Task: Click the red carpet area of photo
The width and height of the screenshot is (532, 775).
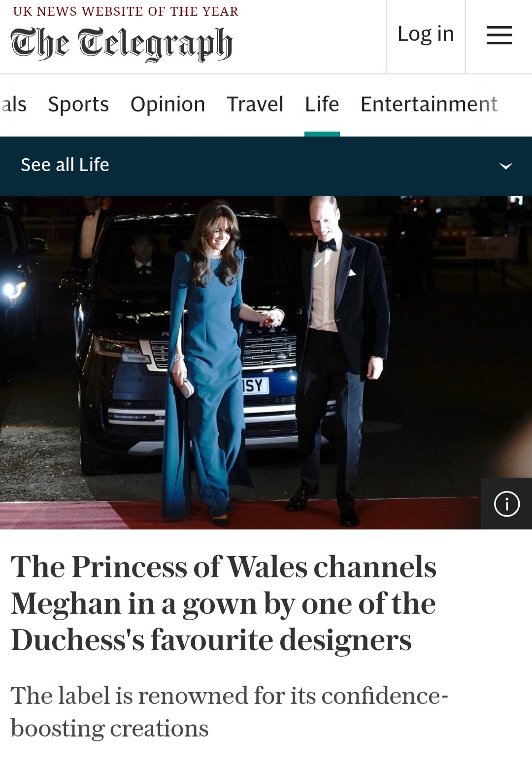Action: [x=148, y=515]
